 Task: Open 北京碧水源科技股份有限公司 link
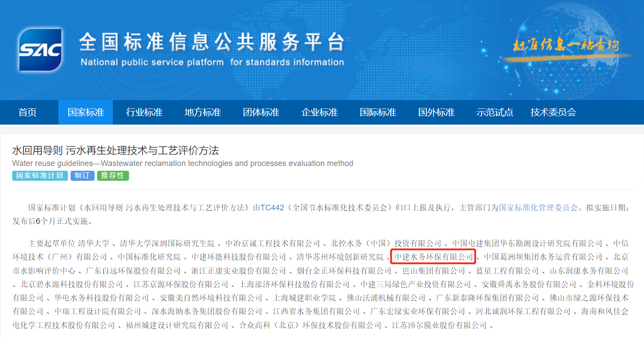71,284
